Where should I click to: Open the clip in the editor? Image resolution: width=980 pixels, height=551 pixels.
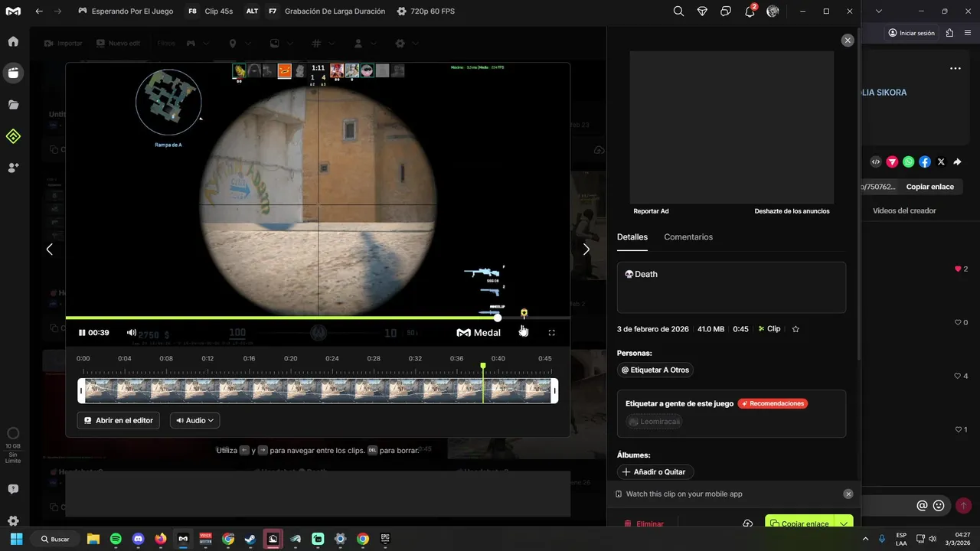(119, 420)
